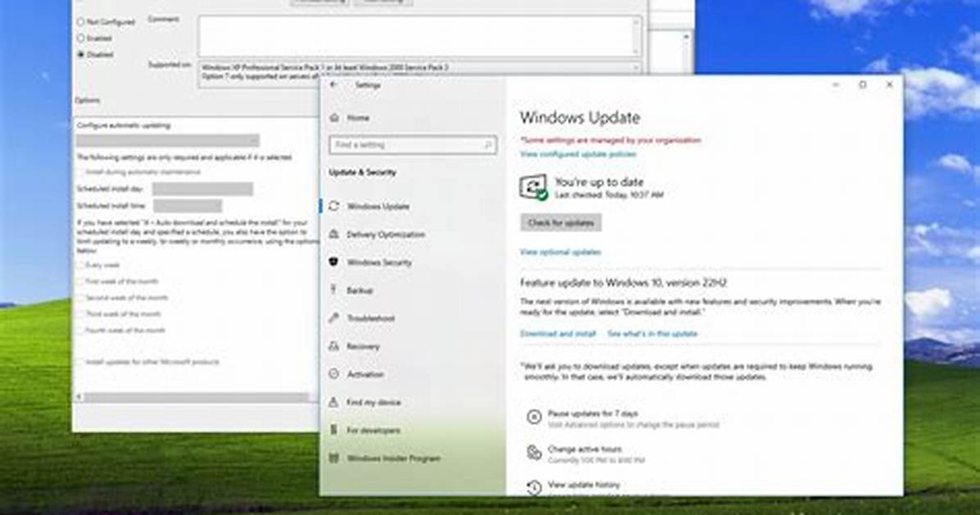Click Check for updates button

[x=560, y=223]
